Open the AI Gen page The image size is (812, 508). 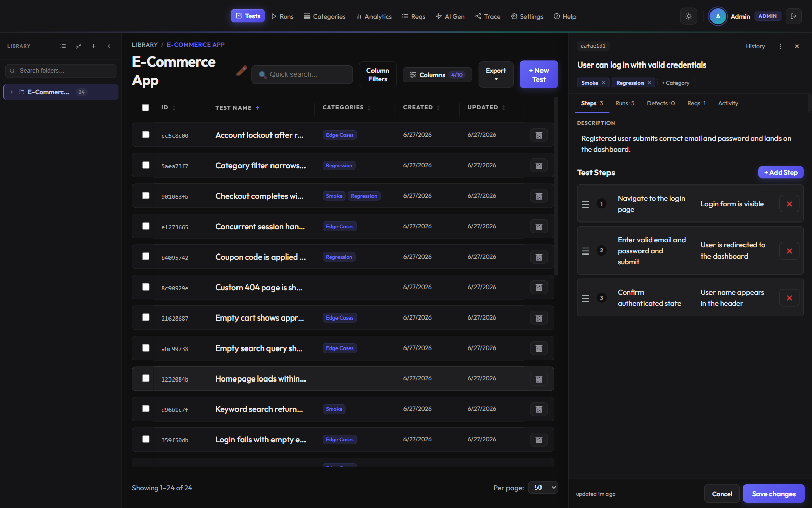coord(450,16)
